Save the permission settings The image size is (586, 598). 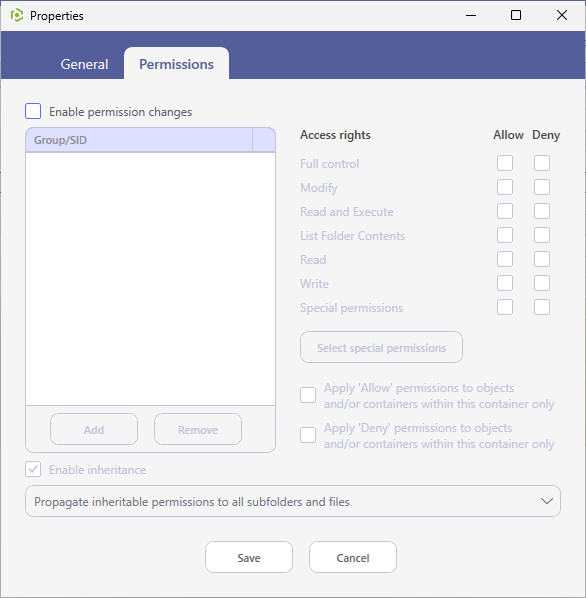[249, 557]
